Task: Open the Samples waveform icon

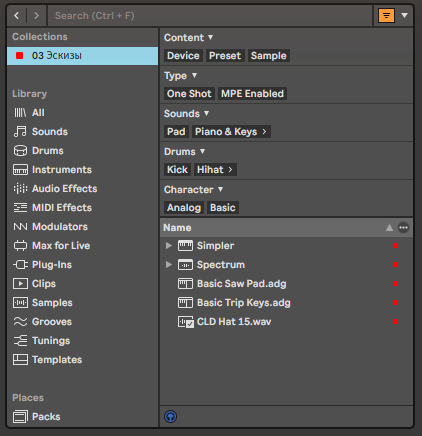Action: [20, 303]
